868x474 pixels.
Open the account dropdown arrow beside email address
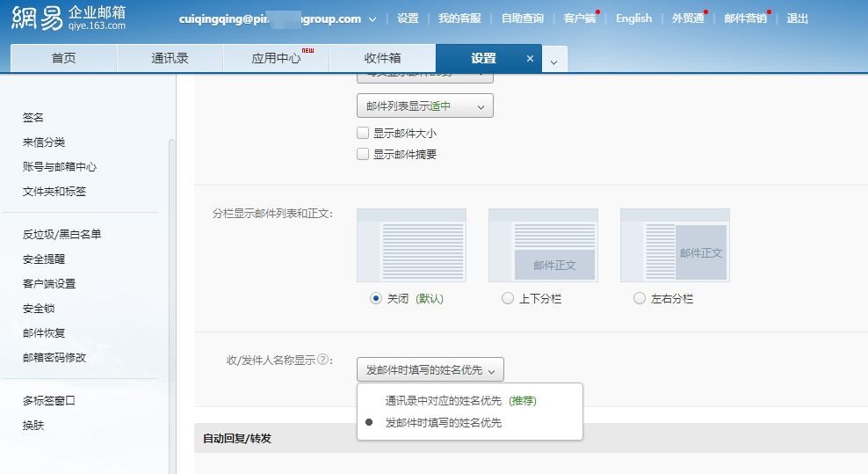coord(373,18)
